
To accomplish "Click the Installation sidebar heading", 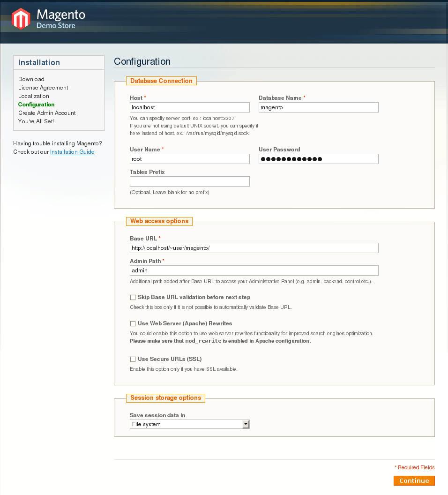I will 39,62.
